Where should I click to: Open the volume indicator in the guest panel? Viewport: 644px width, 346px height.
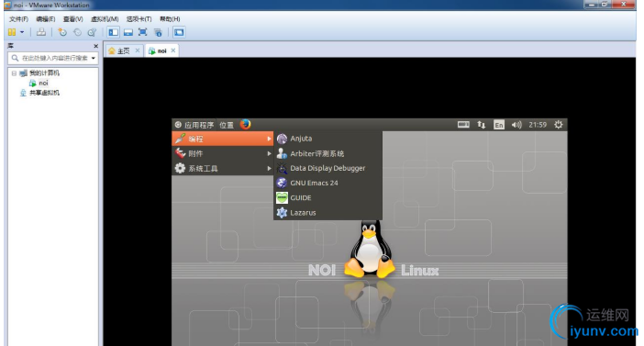click(x=516, y=125)
